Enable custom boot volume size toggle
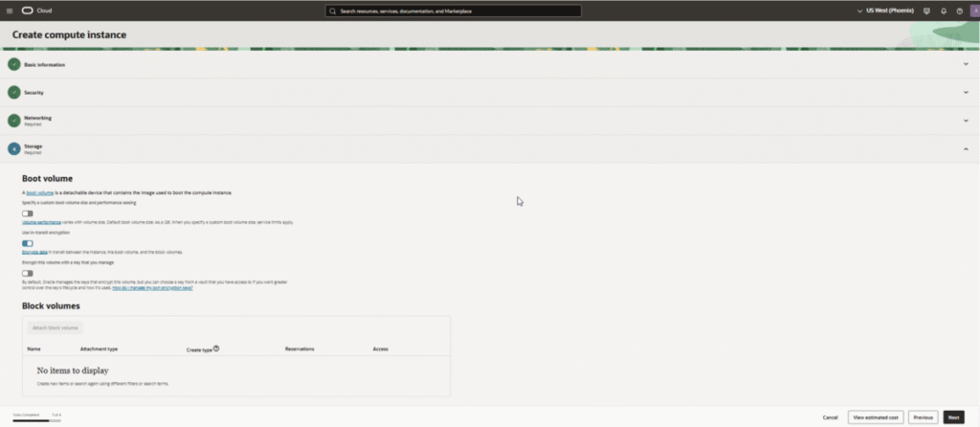Image resolution: width=980 pixels, height=427 pixels. [28, 213]
